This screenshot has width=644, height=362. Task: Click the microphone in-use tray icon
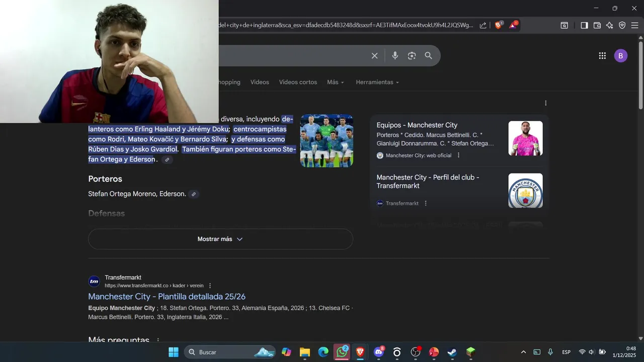pos(550,352)
